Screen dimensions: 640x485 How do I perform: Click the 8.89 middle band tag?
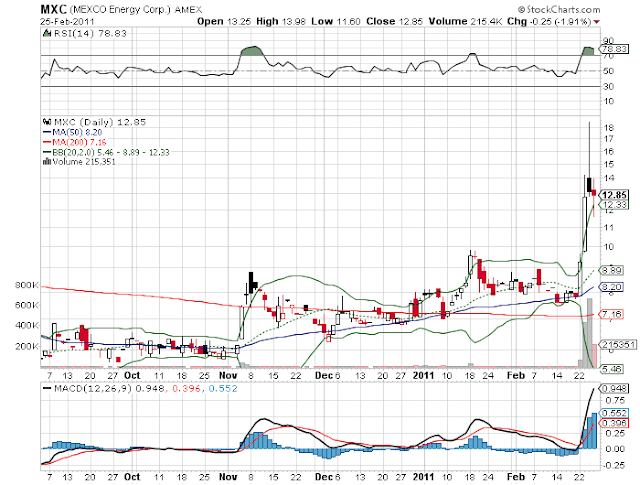click(x=611, y=270)
